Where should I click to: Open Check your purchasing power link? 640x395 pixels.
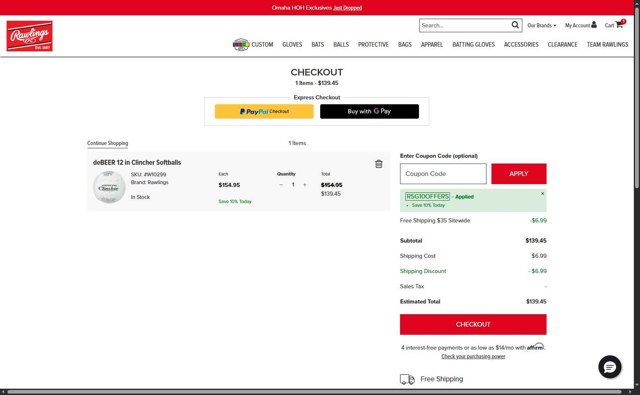tap(473, 357)
